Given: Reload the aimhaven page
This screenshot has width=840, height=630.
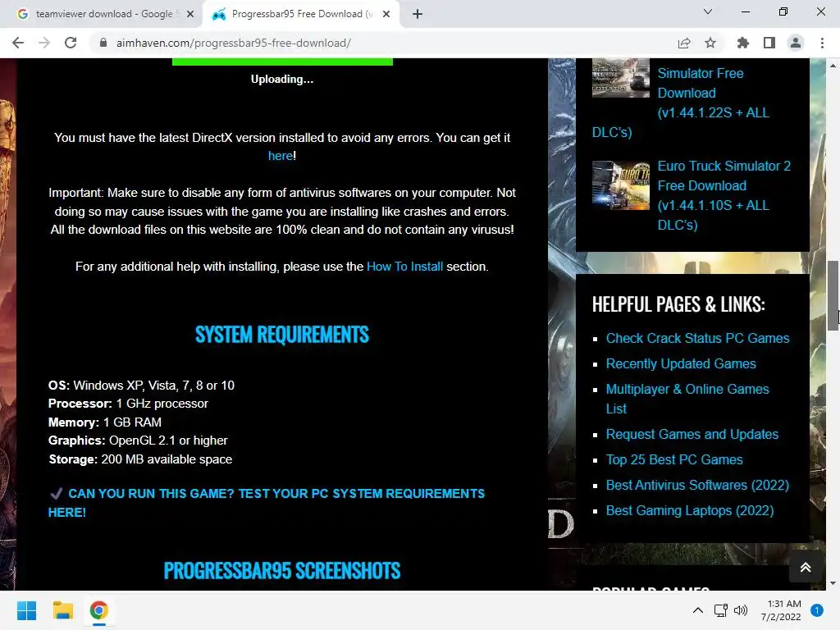Looking at the screenshot, I should tap(71, 43).
